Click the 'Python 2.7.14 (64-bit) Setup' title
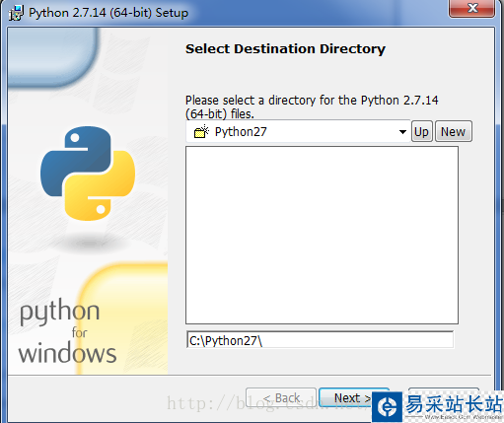The height and width of the screenshot is (423, 504). coord(108,13)
